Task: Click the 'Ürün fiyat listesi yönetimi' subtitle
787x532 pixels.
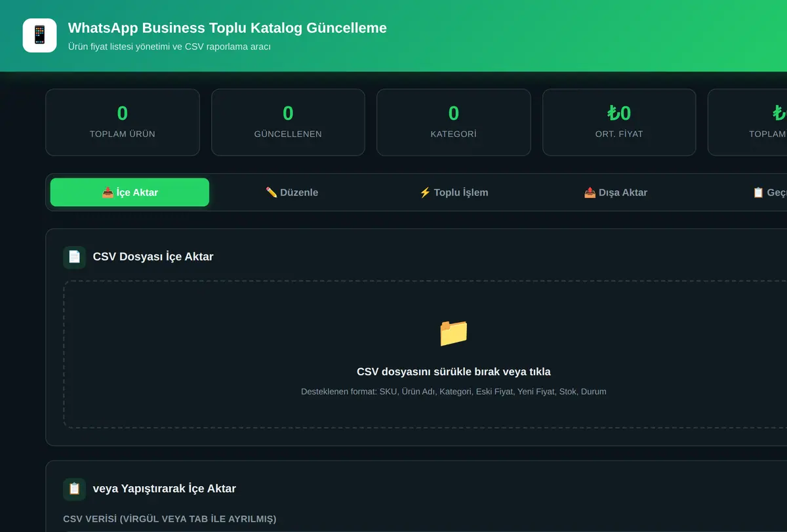Action: (170, 47)
